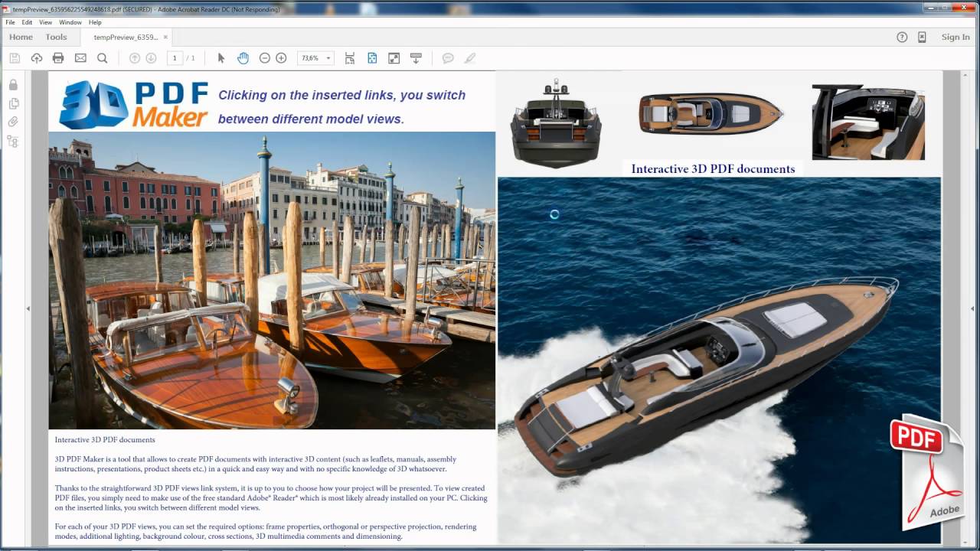980x551 pixels.
Task: Open the File menu
Action: [x=10, y=22]
